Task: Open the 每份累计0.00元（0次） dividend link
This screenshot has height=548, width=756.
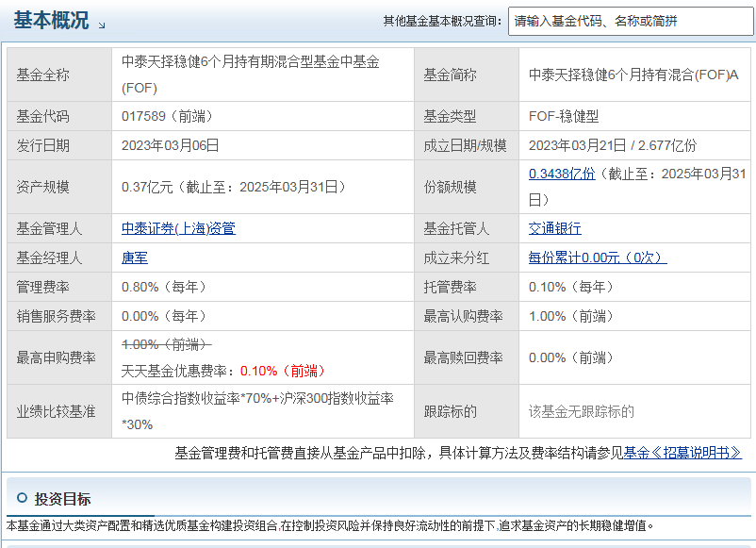Action: tap(598, 257)
